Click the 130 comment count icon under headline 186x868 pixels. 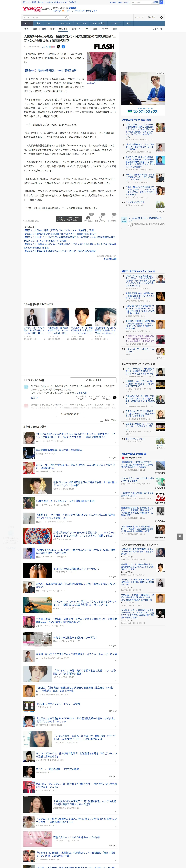[x=45, y=47]
